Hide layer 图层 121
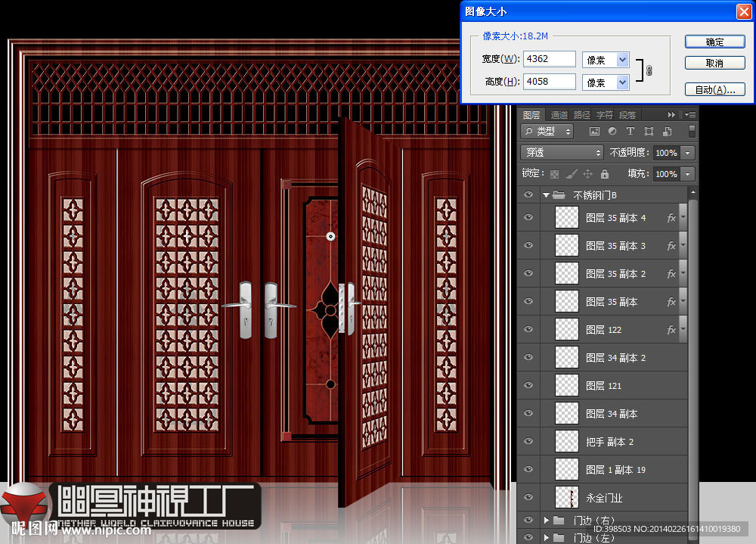The height and width of the screenshot is (544, 756). tap(528, 385)
